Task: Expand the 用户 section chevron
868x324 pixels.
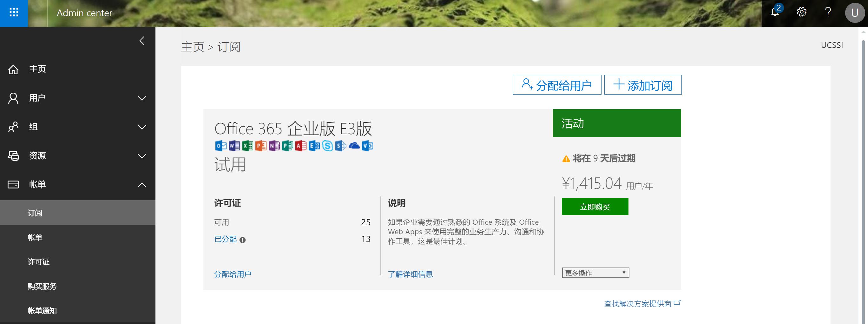Action: pos(142,98)
